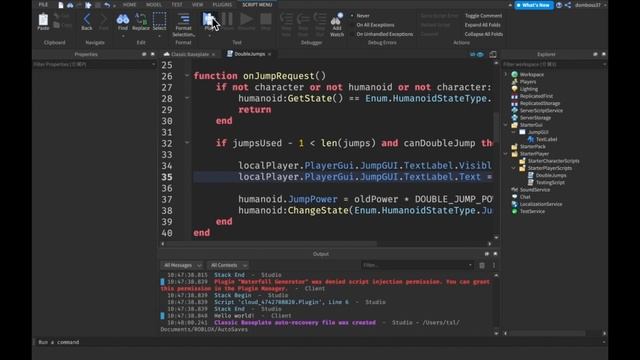Click the undo arrow in quick access bar
The height and width of the screenshot is (360, 640).
pyautogui.click(x=107, y=5)
